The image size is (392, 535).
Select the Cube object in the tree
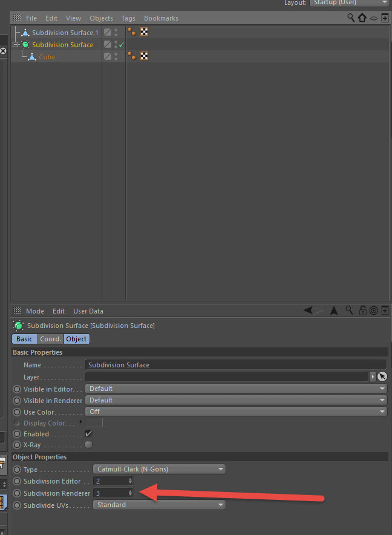click(x=47, y=57)
